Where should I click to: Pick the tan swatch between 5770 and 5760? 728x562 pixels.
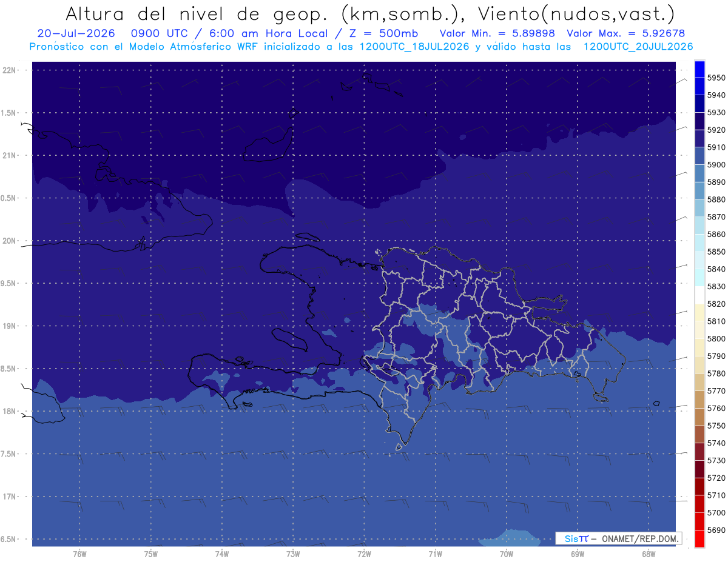click(x=699, y=400)
